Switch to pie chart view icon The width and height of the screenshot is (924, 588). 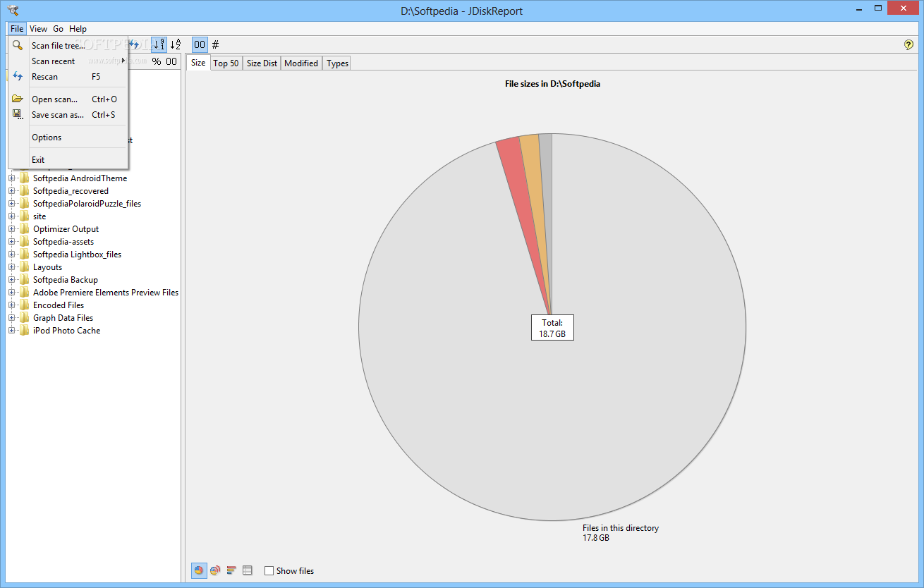click(x=200, y=570)
